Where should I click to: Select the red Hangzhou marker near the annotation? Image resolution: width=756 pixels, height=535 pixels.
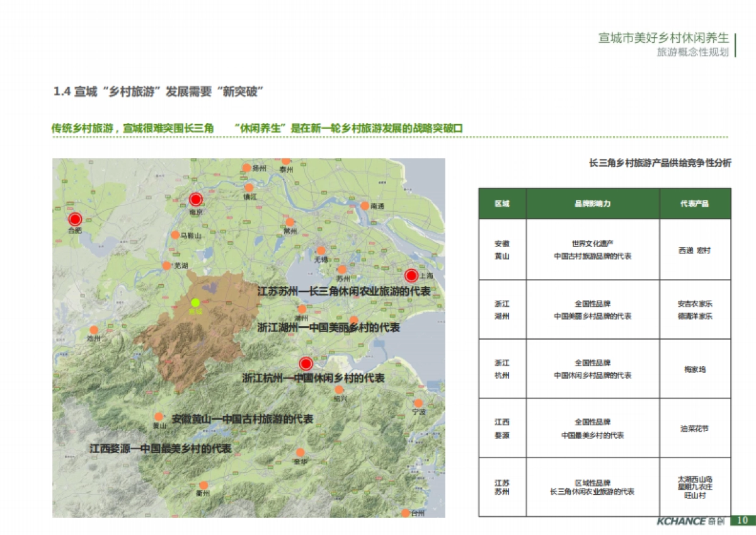pos(306,364)
